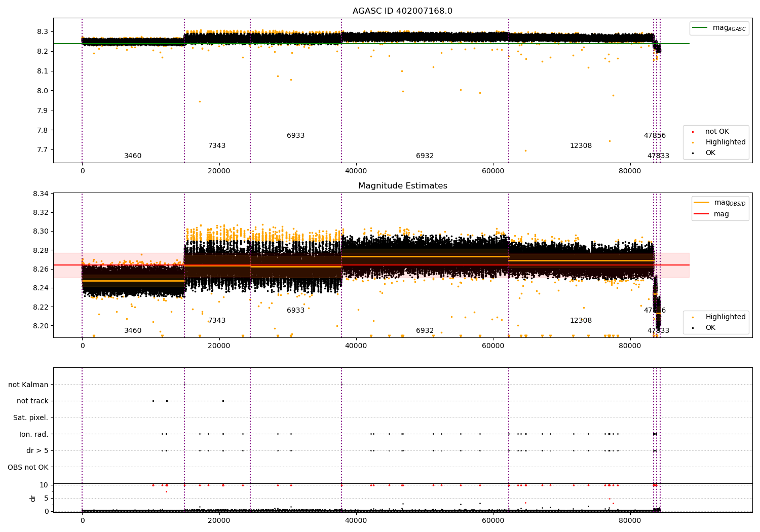The height and width of the screenshot is (532, 760).
Task: Click the 20000 x-tick under the bottom panel
Action: pos(219,520)
